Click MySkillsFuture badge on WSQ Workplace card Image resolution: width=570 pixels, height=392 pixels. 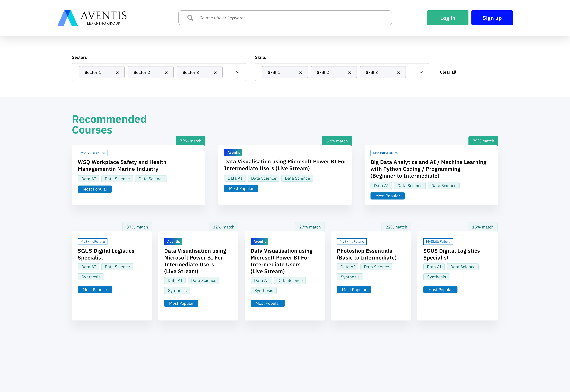pyautogui.click(x=93, y=153)
